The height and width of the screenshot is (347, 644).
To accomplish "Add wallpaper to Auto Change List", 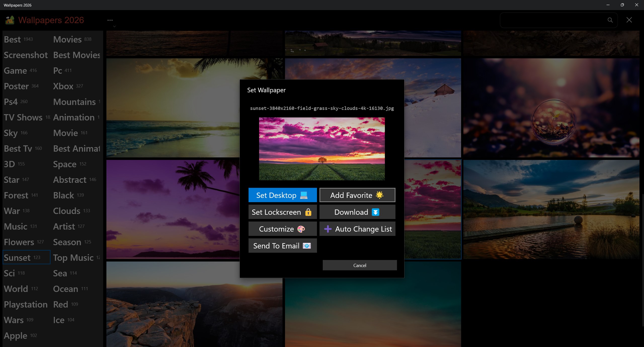I will pyautogui.click(x=357, y=229).
